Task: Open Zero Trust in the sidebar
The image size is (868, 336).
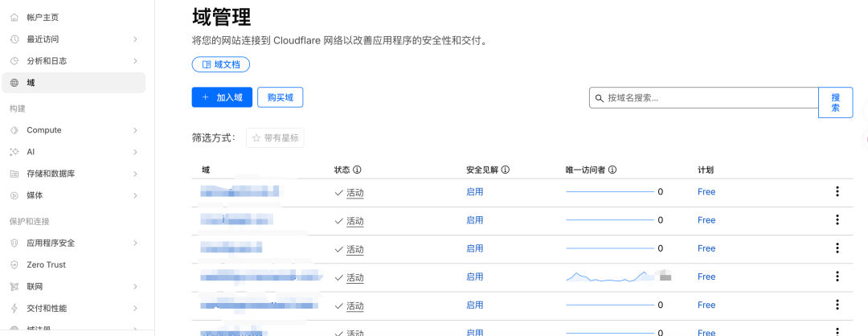Action: (x=74, y=264)
